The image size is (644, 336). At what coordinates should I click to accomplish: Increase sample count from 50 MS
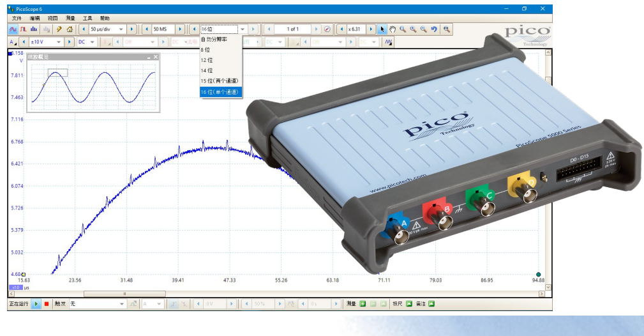180,29
